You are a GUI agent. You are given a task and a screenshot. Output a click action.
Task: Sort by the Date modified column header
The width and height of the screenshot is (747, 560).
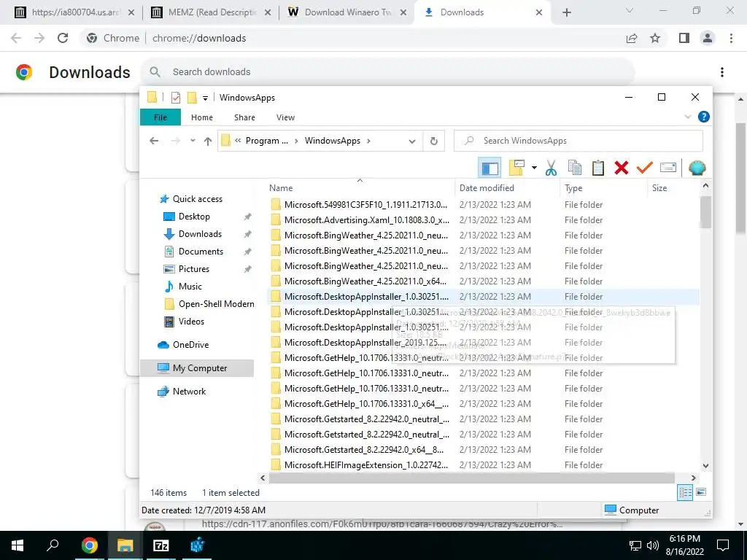(x=507, y=188)
